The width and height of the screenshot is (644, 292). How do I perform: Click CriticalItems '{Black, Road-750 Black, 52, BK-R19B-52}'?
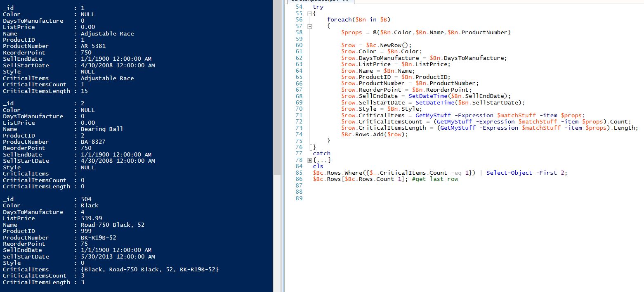[x=150, y=269]
